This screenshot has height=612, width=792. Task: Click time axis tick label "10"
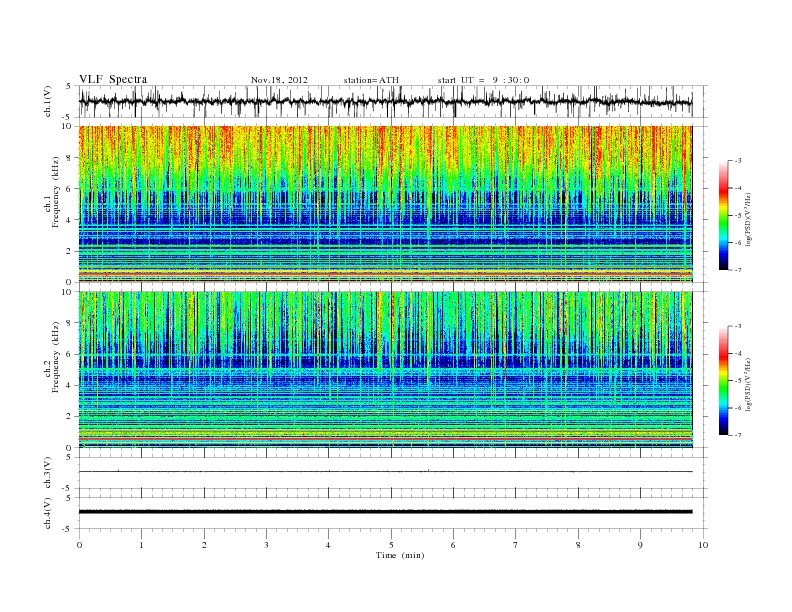coord(703,545)
